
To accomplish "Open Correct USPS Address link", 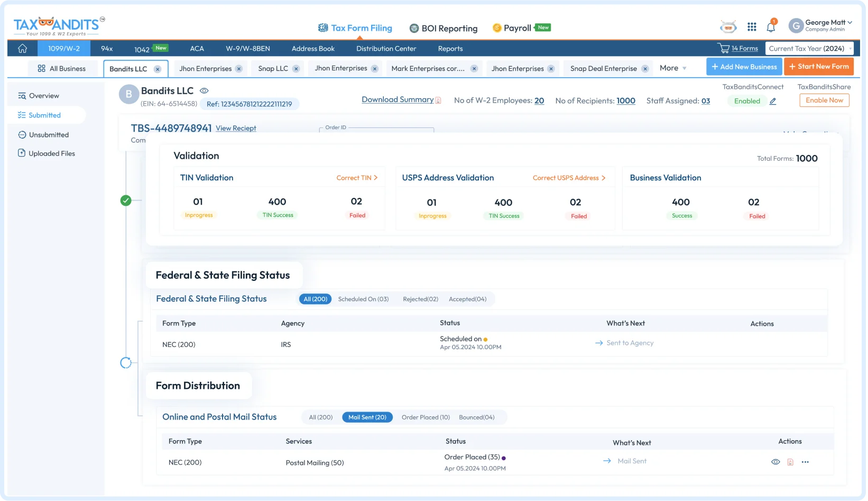I will point(569,178).
